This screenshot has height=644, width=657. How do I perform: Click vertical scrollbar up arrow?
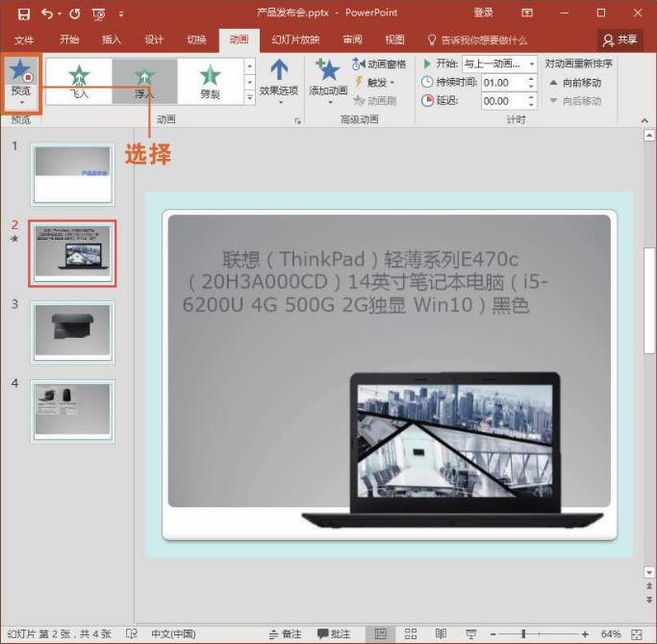coord(649,136)
